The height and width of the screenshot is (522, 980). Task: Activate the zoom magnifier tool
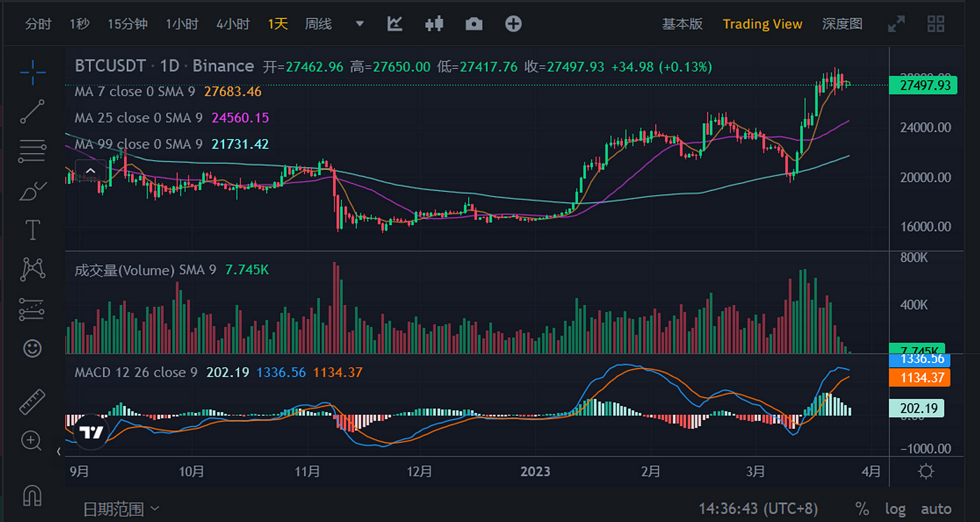(x=32, y=441)
